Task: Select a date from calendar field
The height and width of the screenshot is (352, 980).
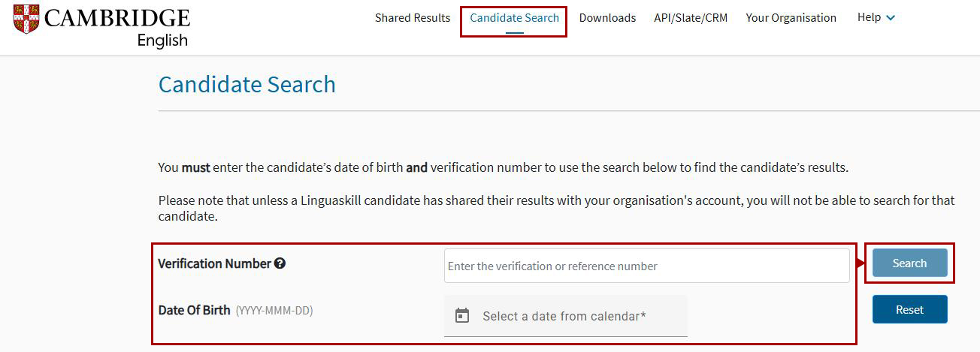Action: pyautogui.click(x=565, y=316)
